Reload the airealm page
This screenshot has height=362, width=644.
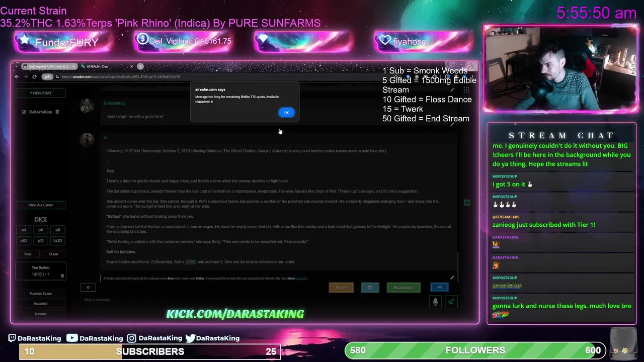coord(34,77)
